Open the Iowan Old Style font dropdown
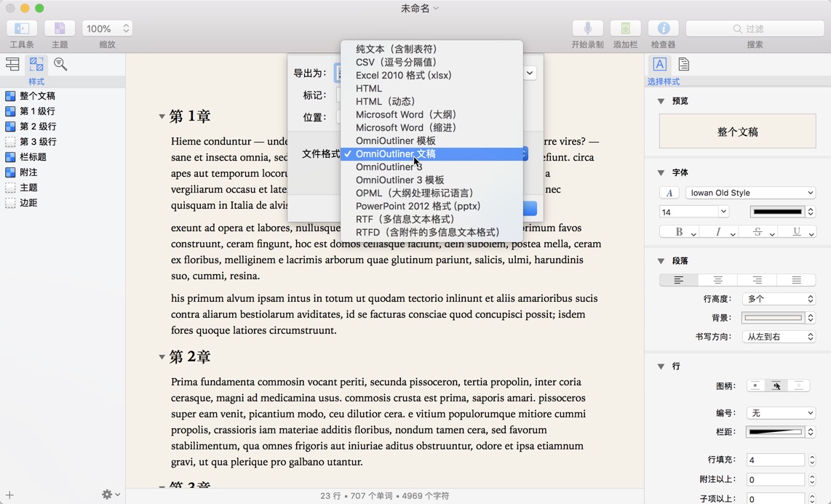This screenshot has height=504, width=831. pyautogui.click(x=750, y=192)
